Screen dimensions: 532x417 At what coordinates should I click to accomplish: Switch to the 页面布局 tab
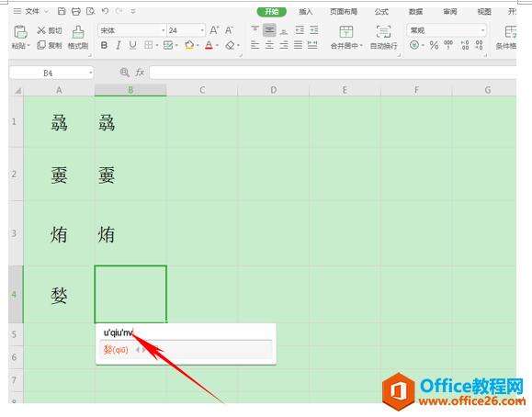[344, 12]
